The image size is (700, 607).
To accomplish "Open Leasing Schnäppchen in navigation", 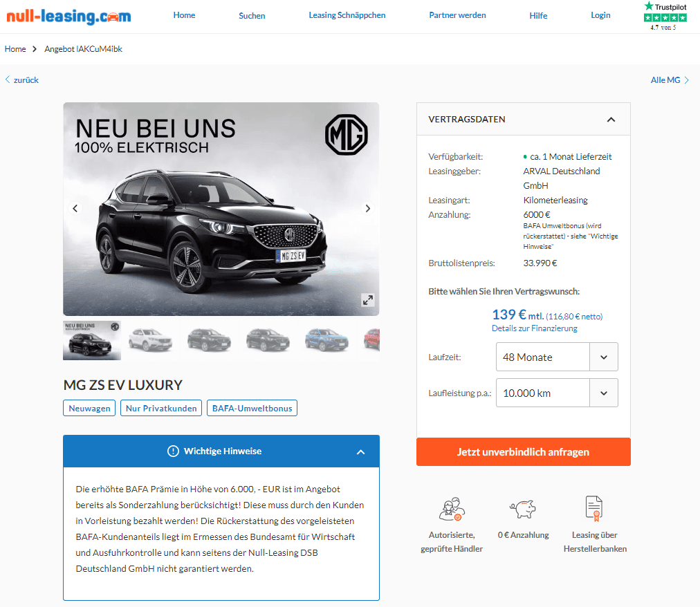I will [x=347, y=15].
